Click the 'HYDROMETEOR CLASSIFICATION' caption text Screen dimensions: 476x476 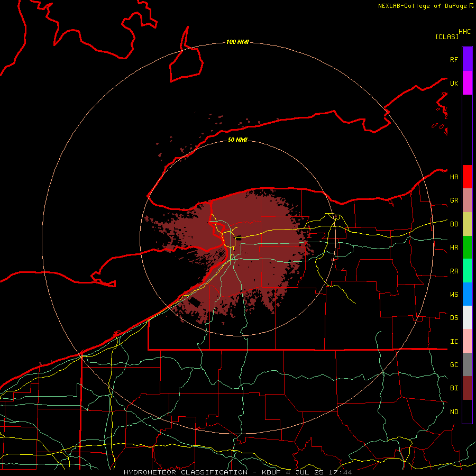pyautogui.click(x=186, y=472)
